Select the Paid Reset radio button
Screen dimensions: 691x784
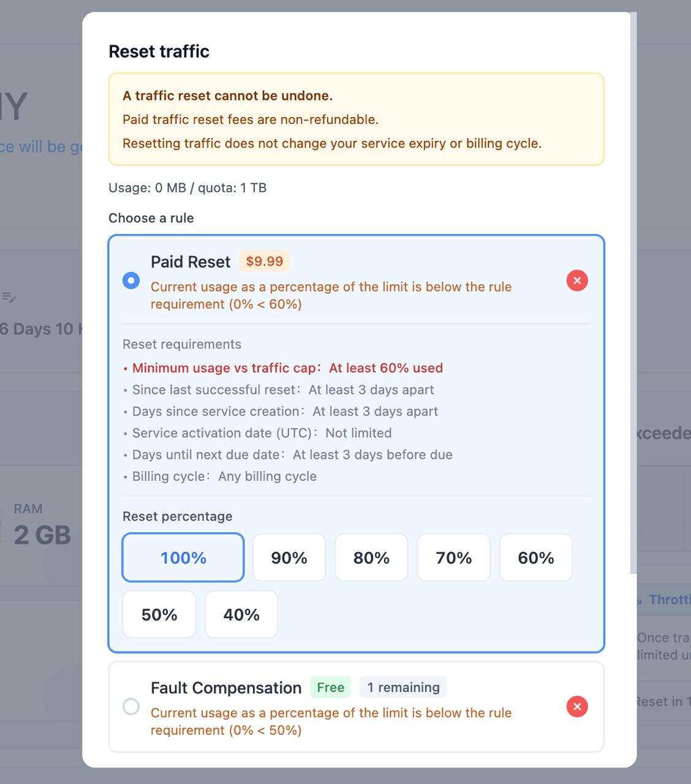pos(131,281)
